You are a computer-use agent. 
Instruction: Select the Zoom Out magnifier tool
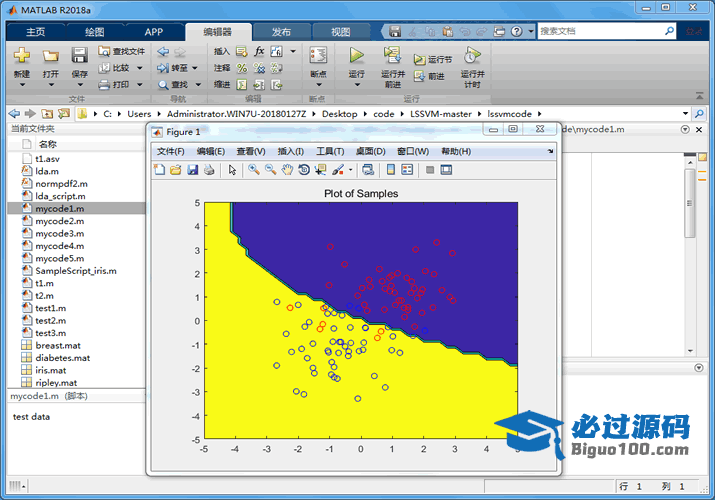(x=270, y=170)
